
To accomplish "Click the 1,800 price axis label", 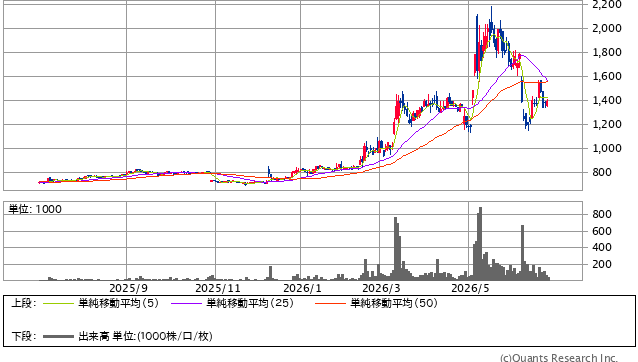I will 607,52.
